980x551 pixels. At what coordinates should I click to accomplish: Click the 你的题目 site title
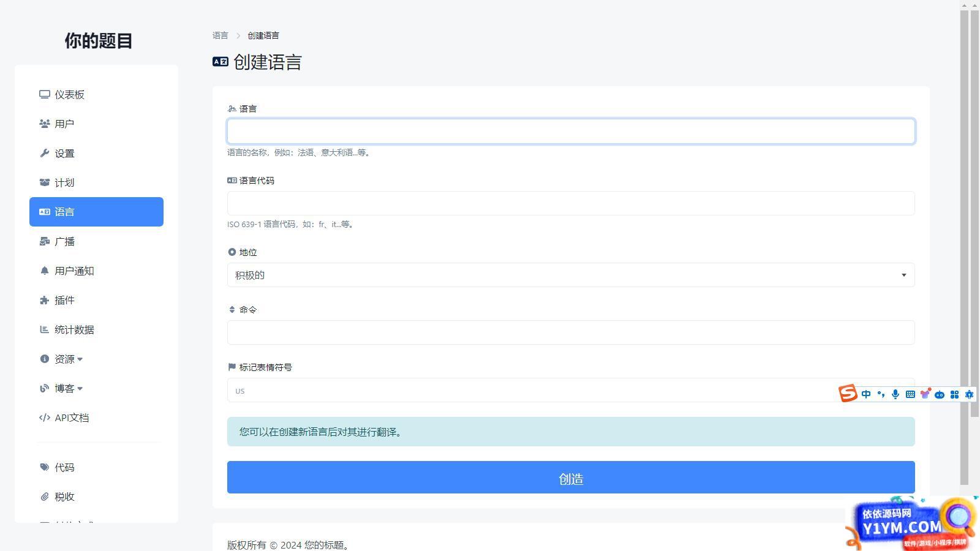99,40
